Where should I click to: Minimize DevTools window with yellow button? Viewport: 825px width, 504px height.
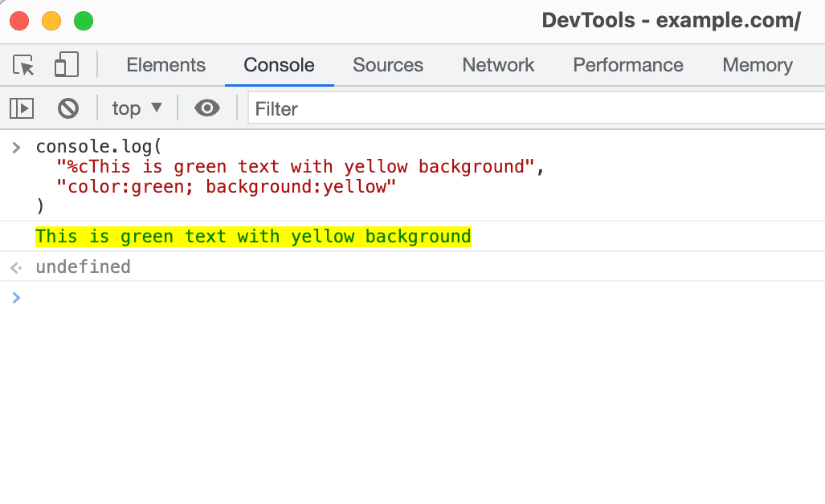click(x=51, y=21)
